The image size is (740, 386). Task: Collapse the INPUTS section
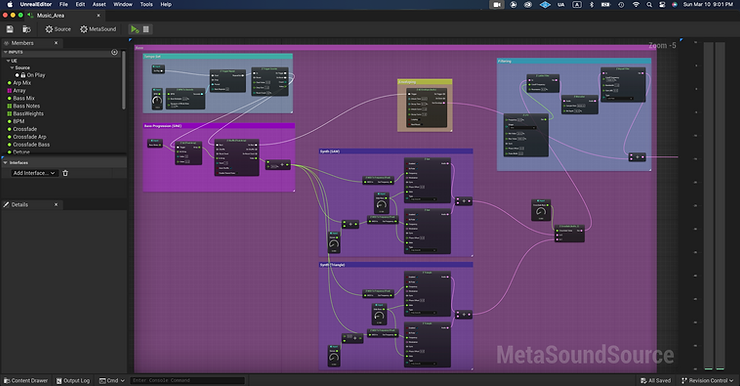click(x=6, y=52)
